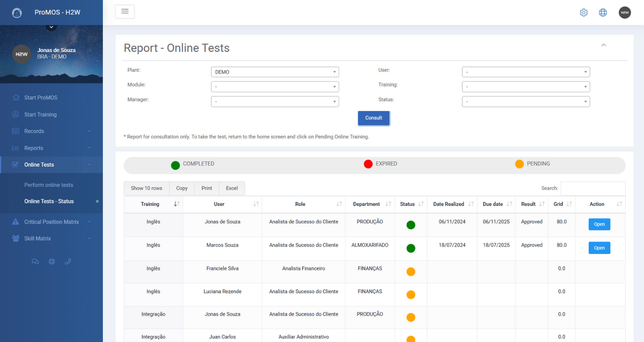644x342 pixels.
Task: Open the chat bubbles icon in sidebar
Action: 35,261
